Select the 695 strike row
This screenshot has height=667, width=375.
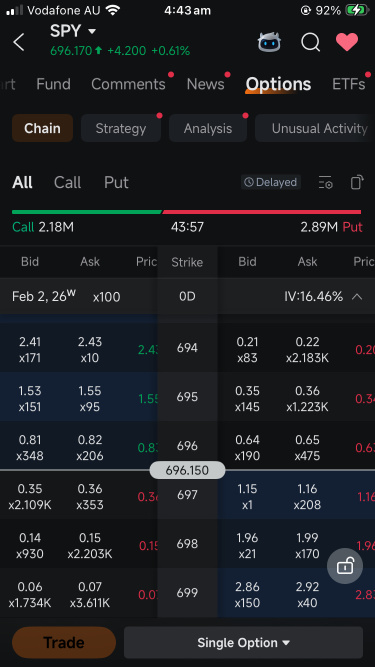pos(187,397)
